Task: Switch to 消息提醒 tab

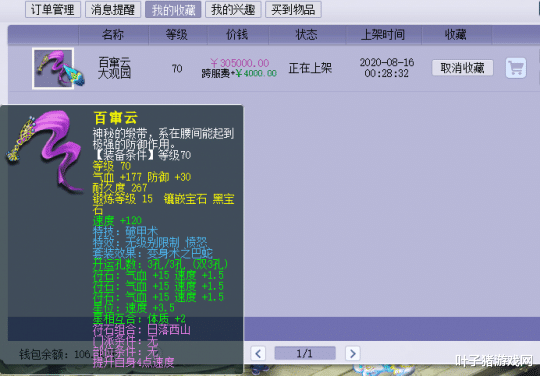Action: pos(113,9)
